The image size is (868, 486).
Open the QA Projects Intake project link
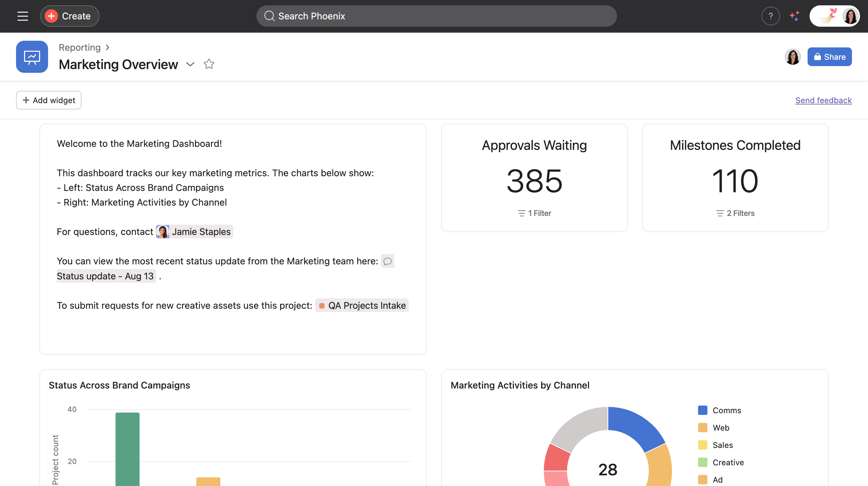(x=362, y=305)
